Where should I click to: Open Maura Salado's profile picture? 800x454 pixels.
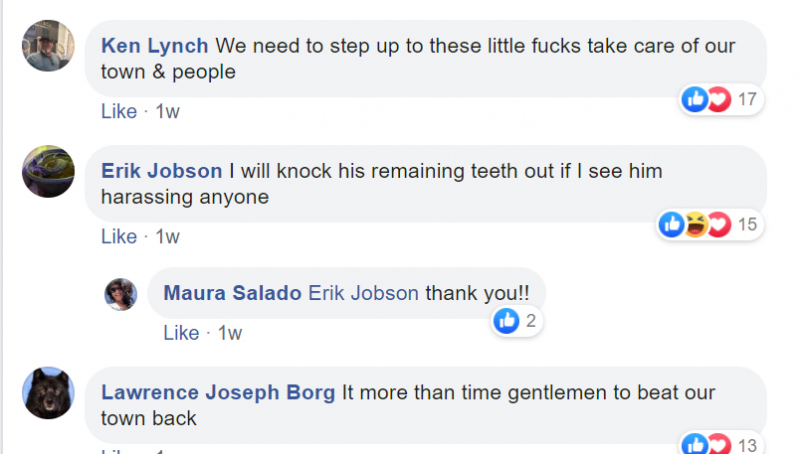pyautogui.click(x=121, y=293)
